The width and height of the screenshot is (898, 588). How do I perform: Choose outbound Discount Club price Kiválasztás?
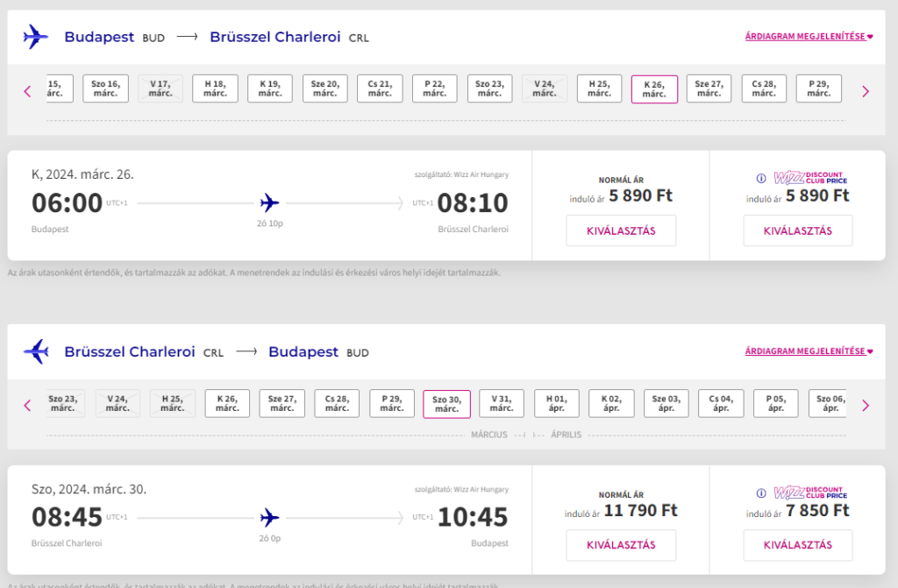pyautogui.click(x=798, y=230)
